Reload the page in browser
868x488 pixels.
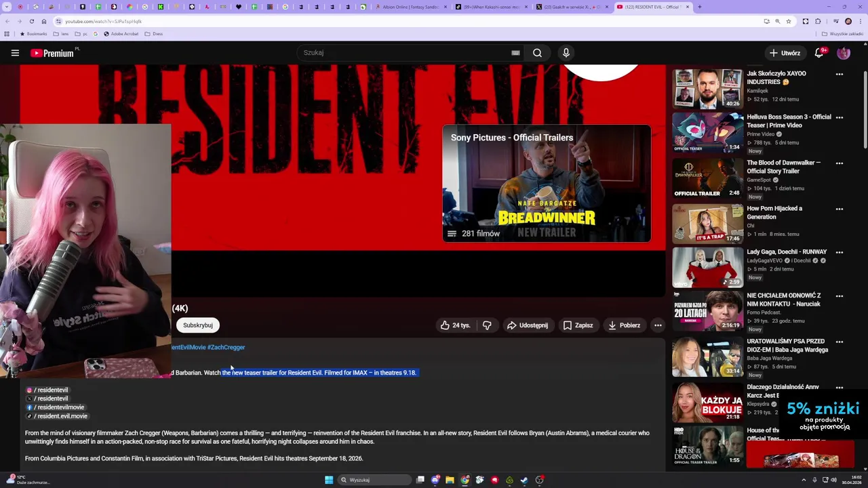pyautogui.click(x=31, y=21)
